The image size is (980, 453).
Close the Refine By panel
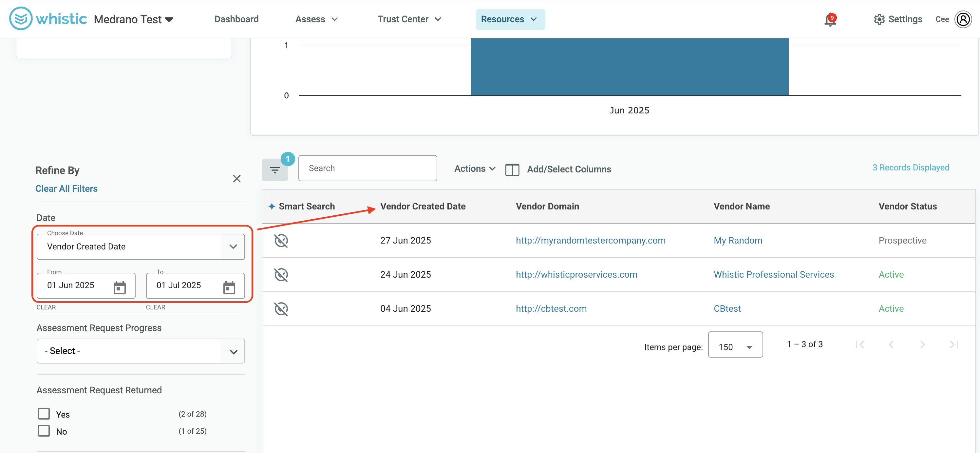point(236,179)
